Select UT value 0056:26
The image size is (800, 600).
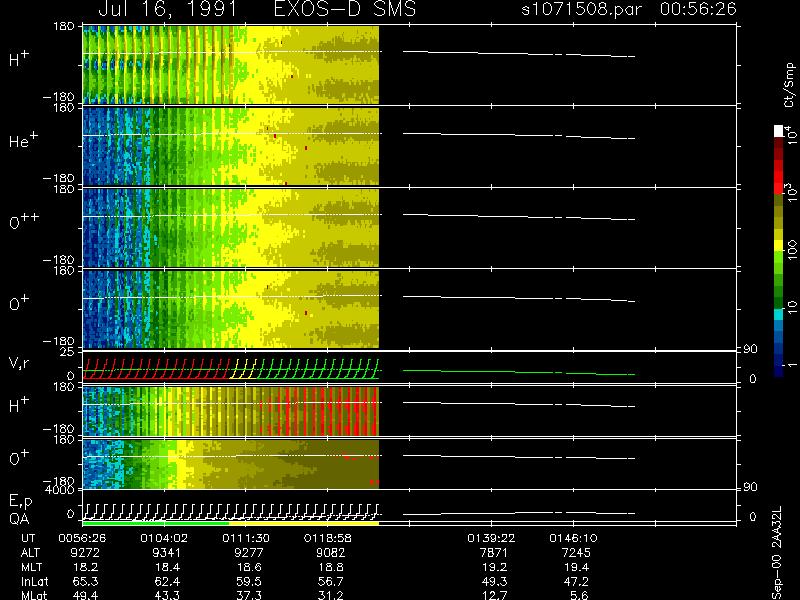[x=82, y=538]
